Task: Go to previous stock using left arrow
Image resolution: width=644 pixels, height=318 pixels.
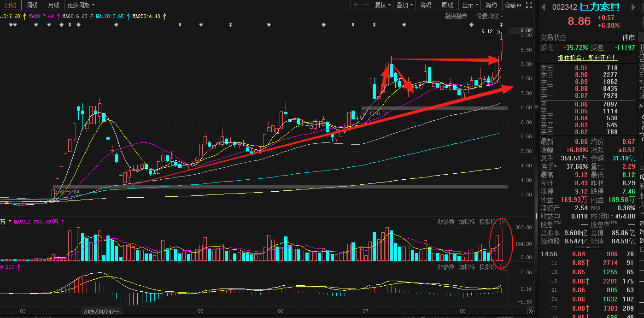Action: coord(544,7)
